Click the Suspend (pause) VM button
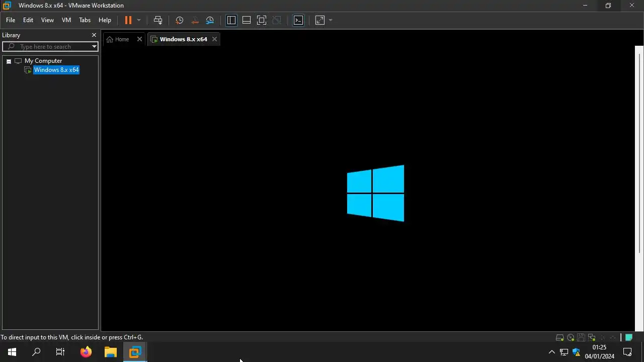This screenshot has height=362, width=644. 128,20
